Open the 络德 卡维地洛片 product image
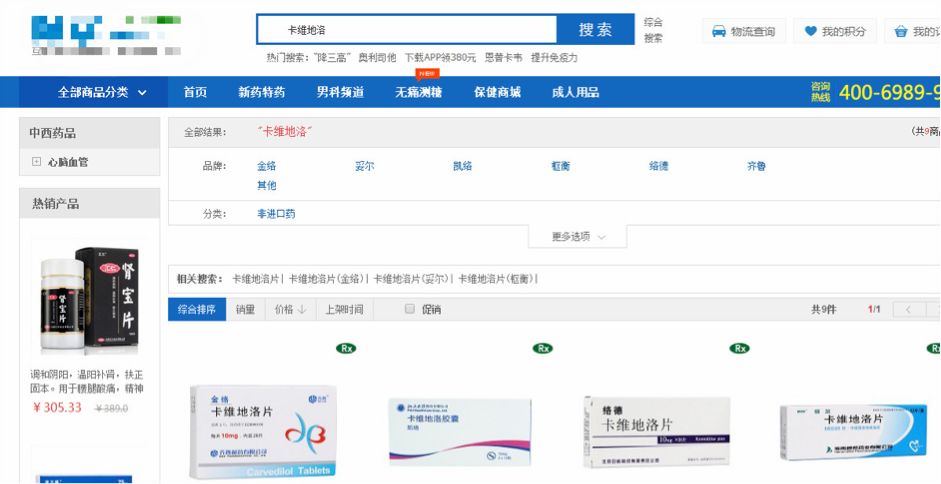This screenshot has height=484, width=941. (657, 432)
